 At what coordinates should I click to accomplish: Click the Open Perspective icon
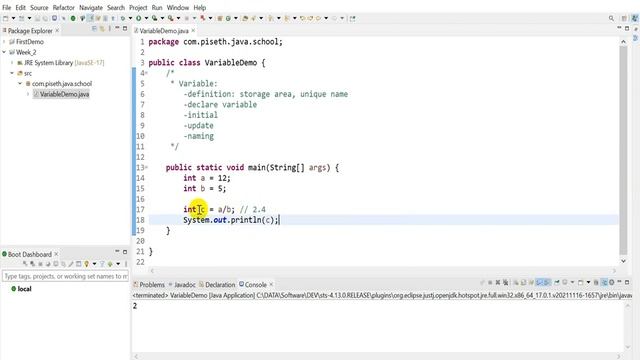pos(624,18)
